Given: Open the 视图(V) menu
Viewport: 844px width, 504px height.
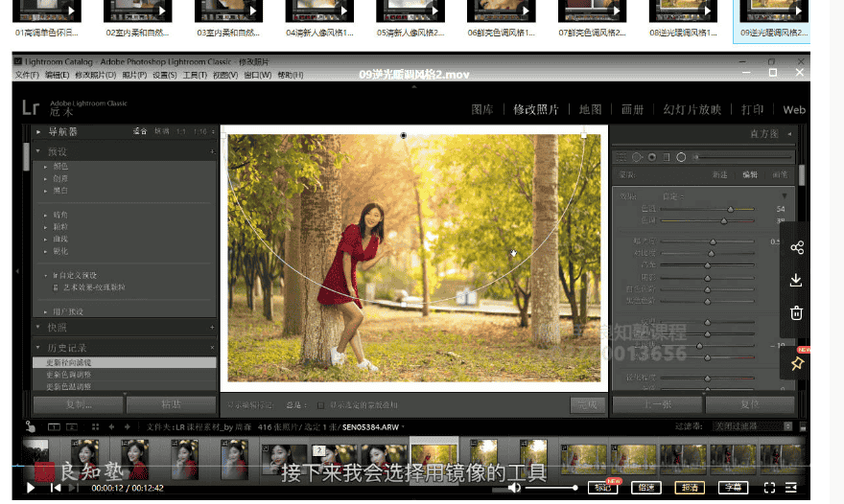Looking at the screenshot, I should click(x=225, y=75).
